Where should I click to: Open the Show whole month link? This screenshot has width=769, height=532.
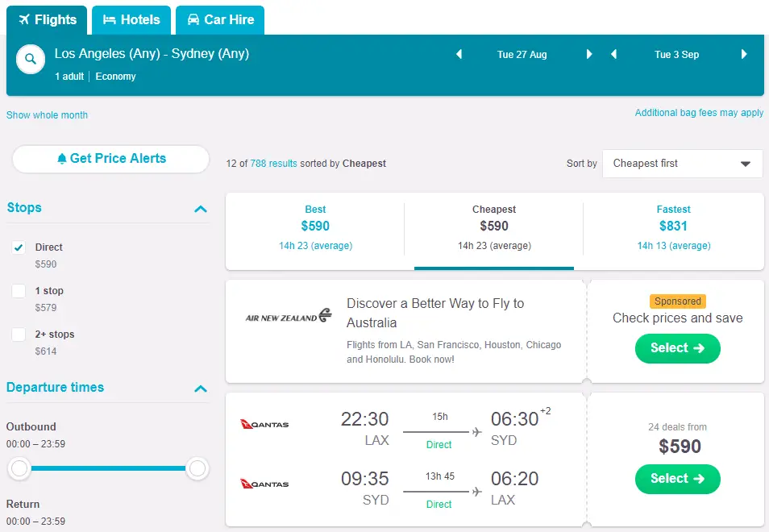tap(47, 115)
